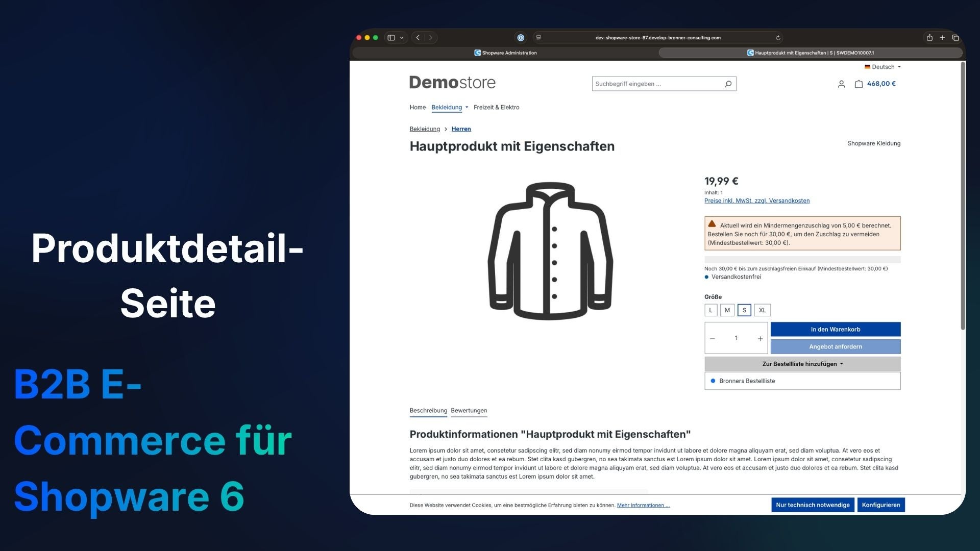Go back with the browser back arrow
980x551 pixels.
pyautogui.click(x=418, y=38)
